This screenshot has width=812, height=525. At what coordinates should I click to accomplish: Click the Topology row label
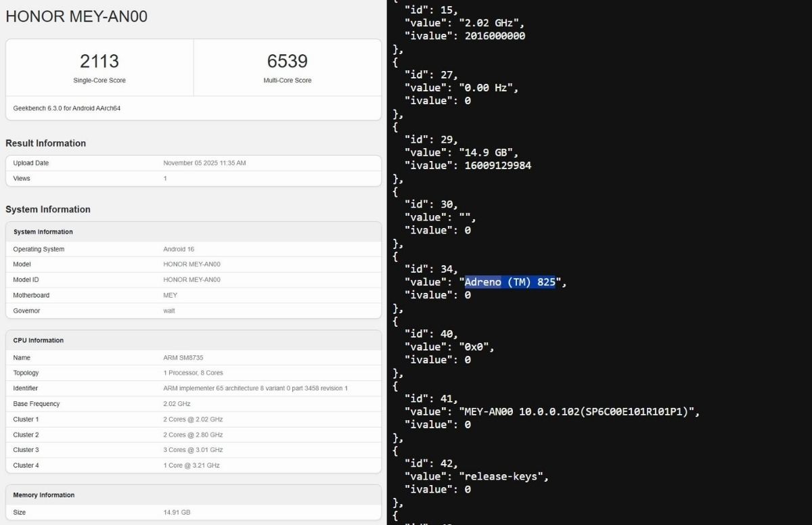click(26, 373)
